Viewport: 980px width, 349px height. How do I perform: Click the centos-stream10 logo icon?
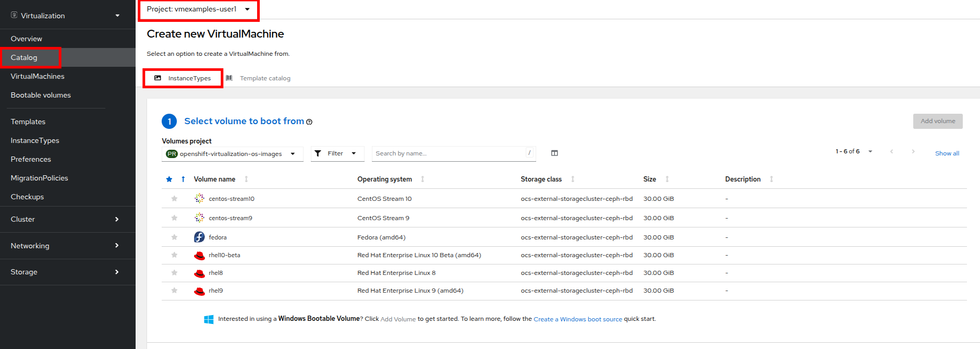(x=199, y=199)
